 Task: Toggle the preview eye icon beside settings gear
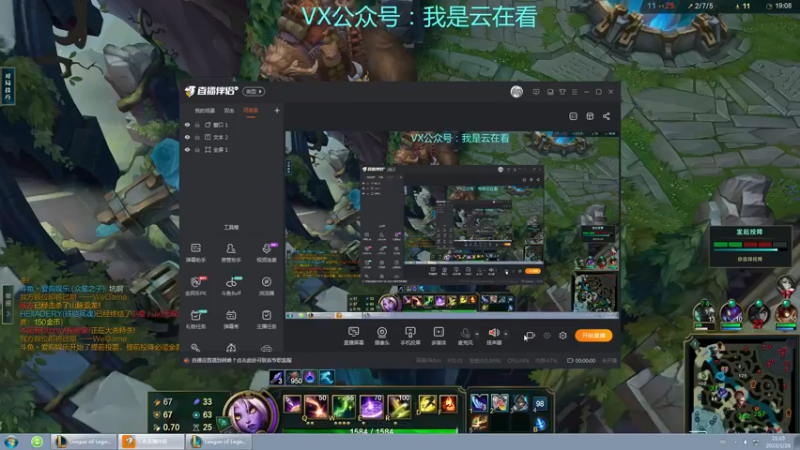click(547, 335)
